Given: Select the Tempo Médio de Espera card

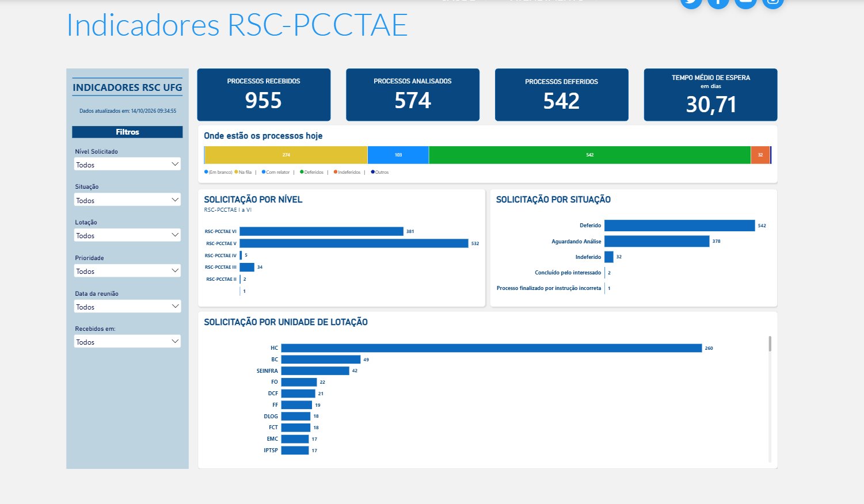Looking at the screenshot, I should (710, 95).
